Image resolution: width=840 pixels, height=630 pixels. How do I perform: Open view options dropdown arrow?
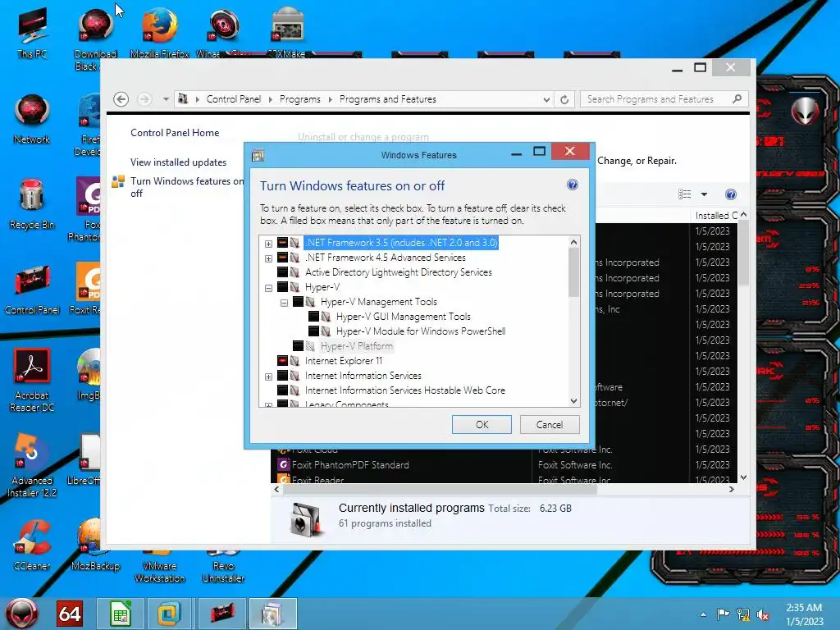704,194
